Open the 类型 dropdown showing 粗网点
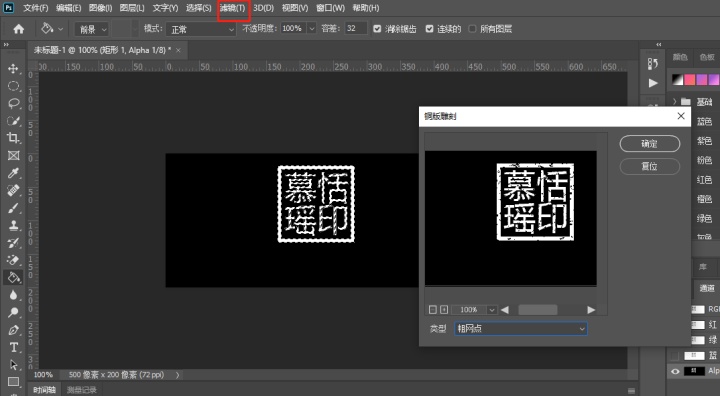The height and width of the screenshot is (396, 720). (521, 328)
